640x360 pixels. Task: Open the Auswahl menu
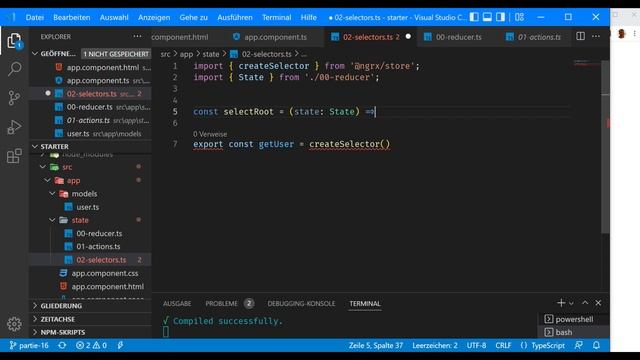(114, 17)
